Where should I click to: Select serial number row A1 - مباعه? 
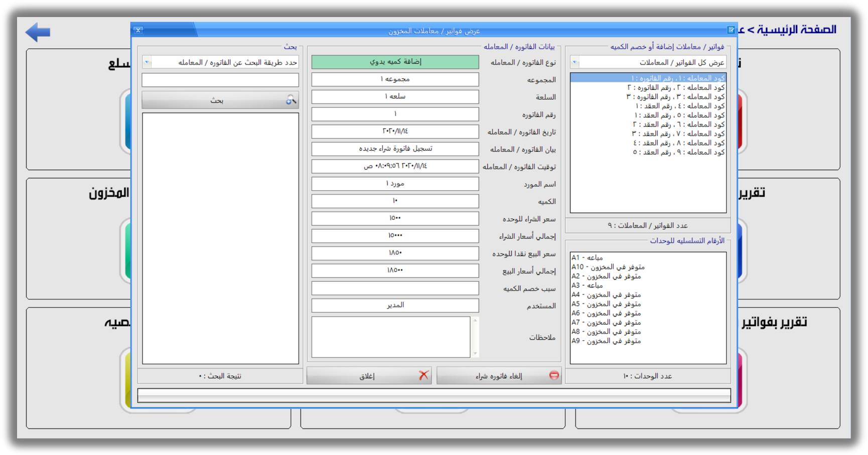click(648, 258)
